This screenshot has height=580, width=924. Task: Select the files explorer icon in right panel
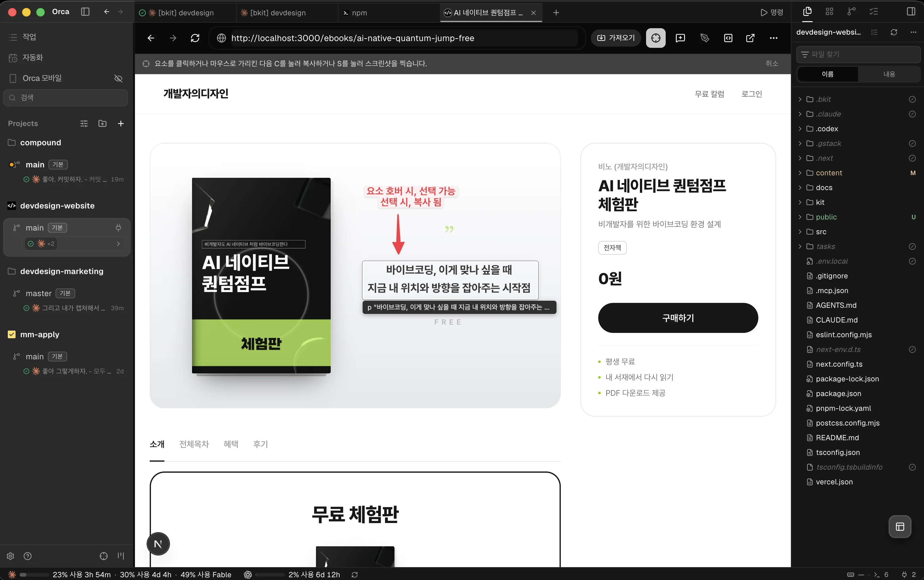coord(807,12)
